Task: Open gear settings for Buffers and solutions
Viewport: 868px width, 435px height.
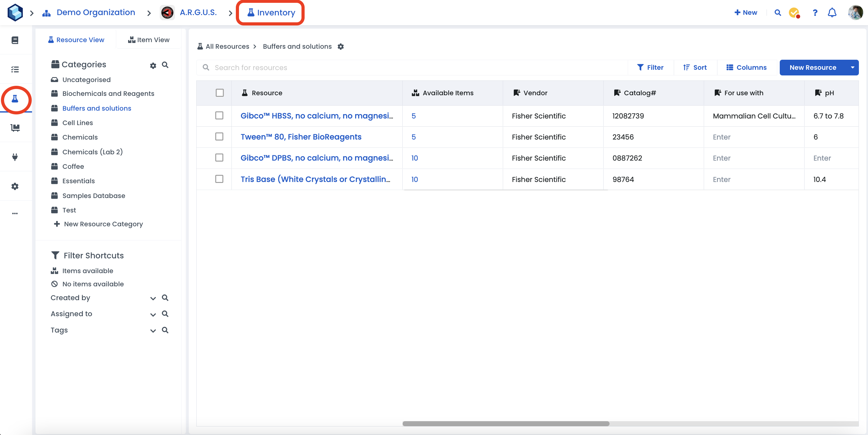Action: coord(341,47)
